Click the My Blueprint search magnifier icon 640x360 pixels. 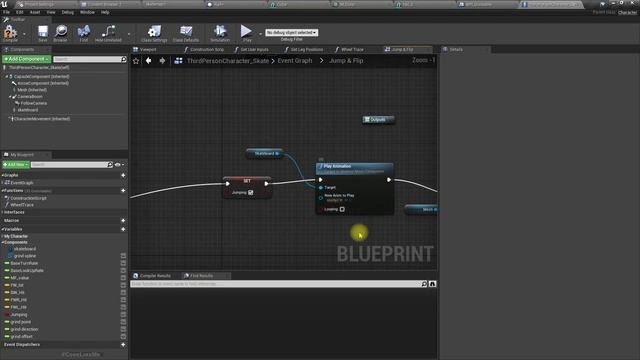110,164
